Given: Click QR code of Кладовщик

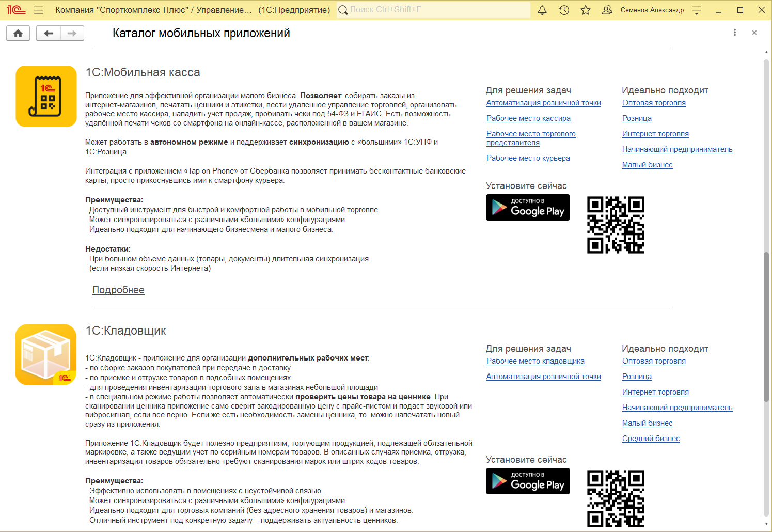Looking at the screenshot, I should click(x=616, y=498).
